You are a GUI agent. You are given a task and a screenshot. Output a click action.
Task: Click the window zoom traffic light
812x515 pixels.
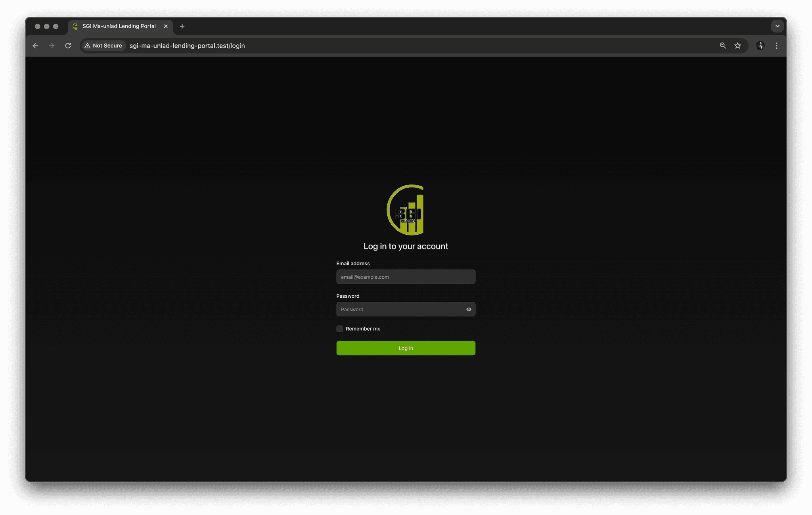pyautogui.click(x=56, y=26)
